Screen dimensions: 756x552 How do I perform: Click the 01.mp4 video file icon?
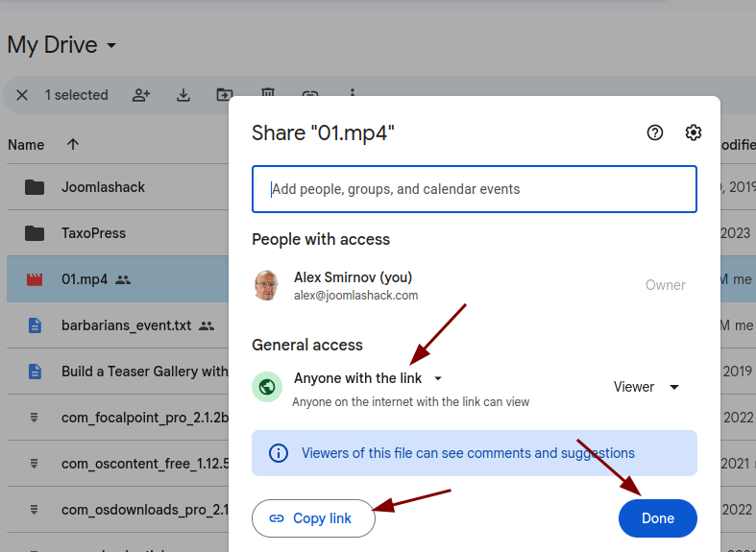pyautogui.click(x=35, y=279)
